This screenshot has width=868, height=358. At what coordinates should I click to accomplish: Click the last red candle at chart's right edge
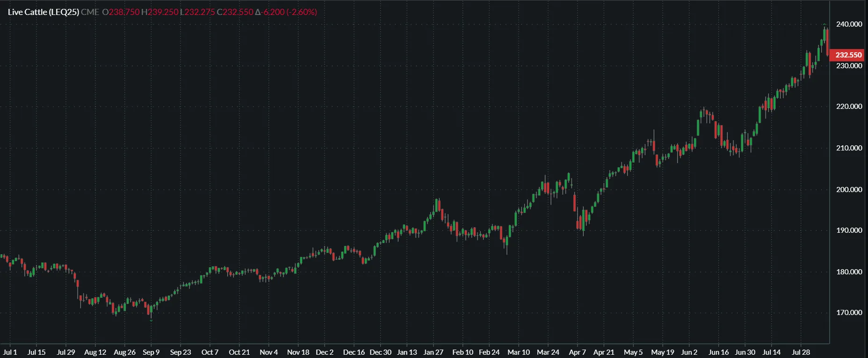827,43
